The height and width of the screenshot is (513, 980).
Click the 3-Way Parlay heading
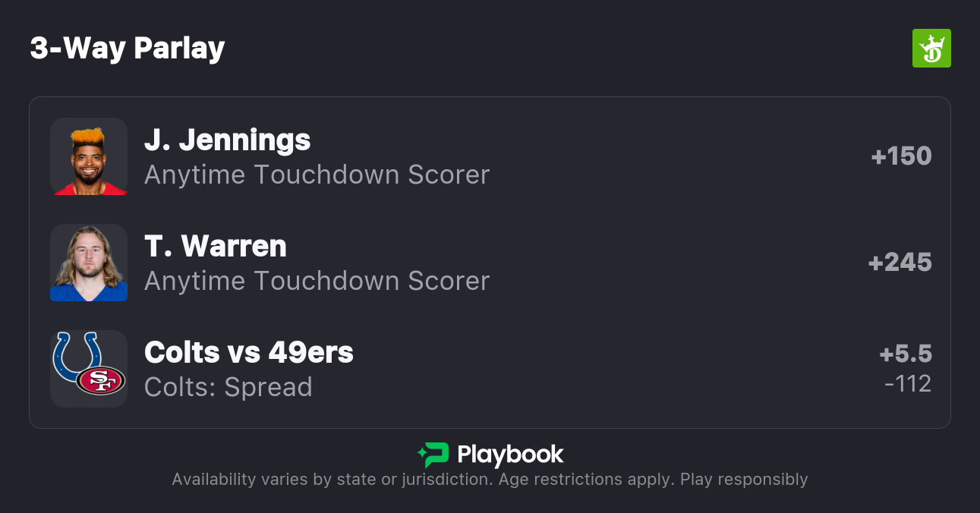click(127, 49)
